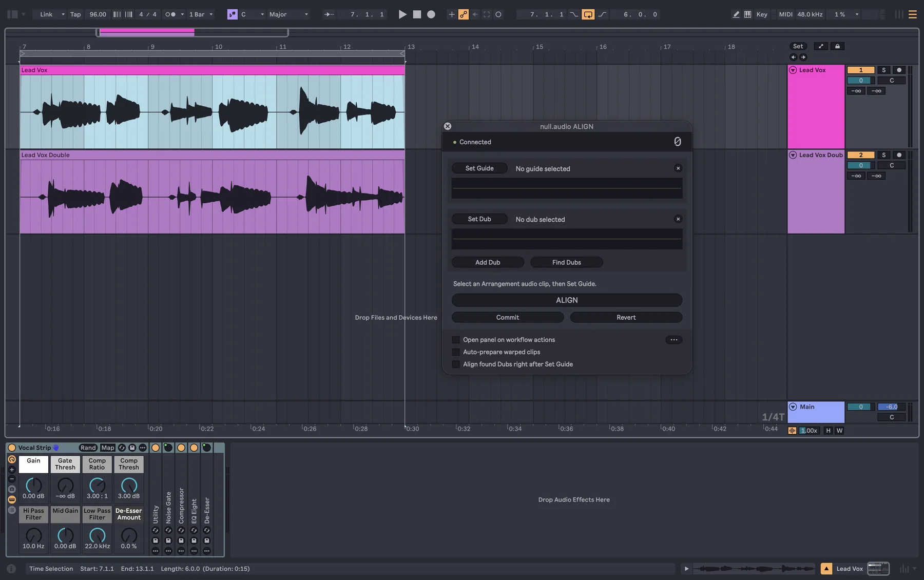
Task: Collapse the Lead Vox Double track
Action: click(x=793, y=155)
